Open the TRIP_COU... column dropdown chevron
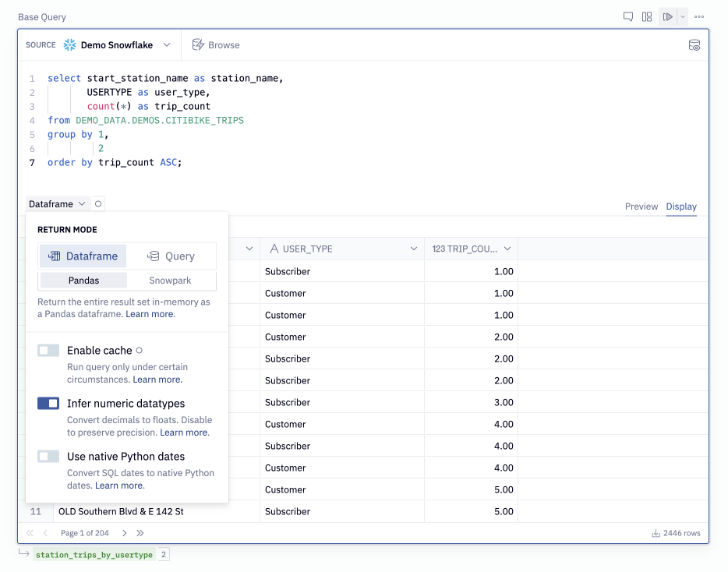The height and width of the screenshot is (572, 728). tap(507, 249)
